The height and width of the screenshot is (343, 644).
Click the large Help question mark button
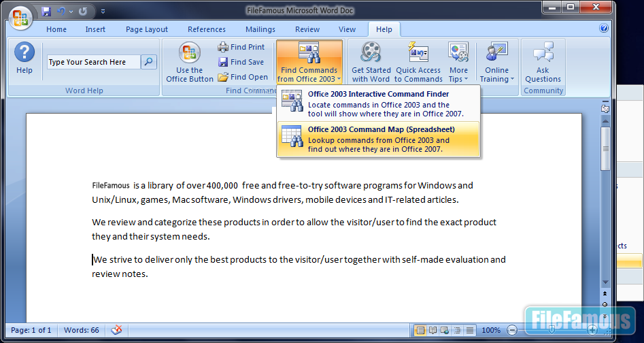24,59
